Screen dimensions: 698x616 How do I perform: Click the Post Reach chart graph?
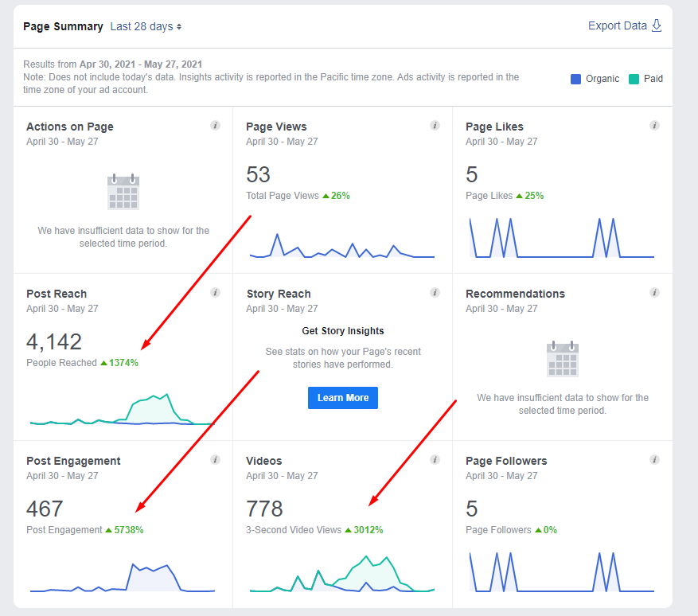click(x=122, y=410)
